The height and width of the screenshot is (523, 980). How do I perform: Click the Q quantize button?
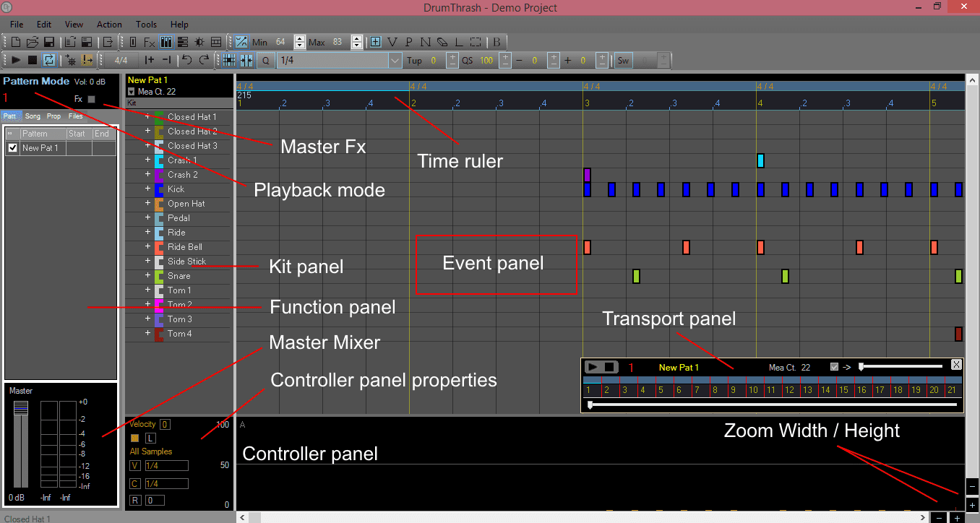tap(265, 60)
